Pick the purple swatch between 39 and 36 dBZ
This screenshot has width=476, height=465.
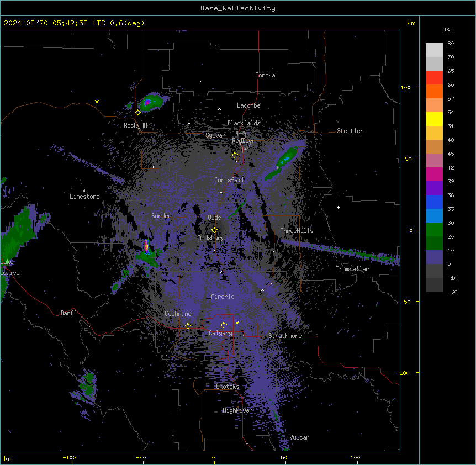click(x=434, y=188)
